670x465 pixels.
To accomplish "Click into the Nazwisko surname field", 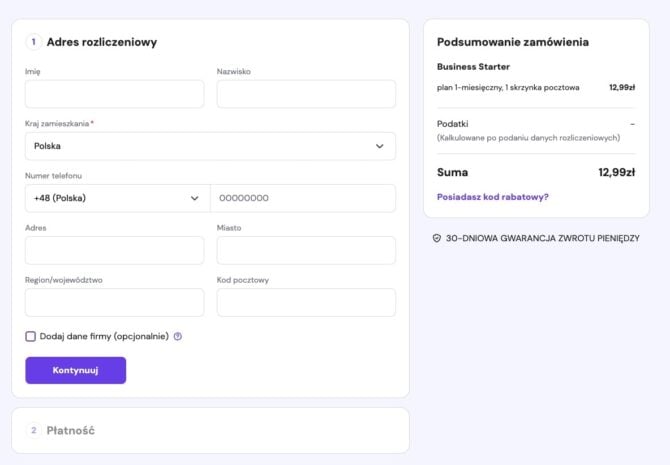I will coord(306,94).
